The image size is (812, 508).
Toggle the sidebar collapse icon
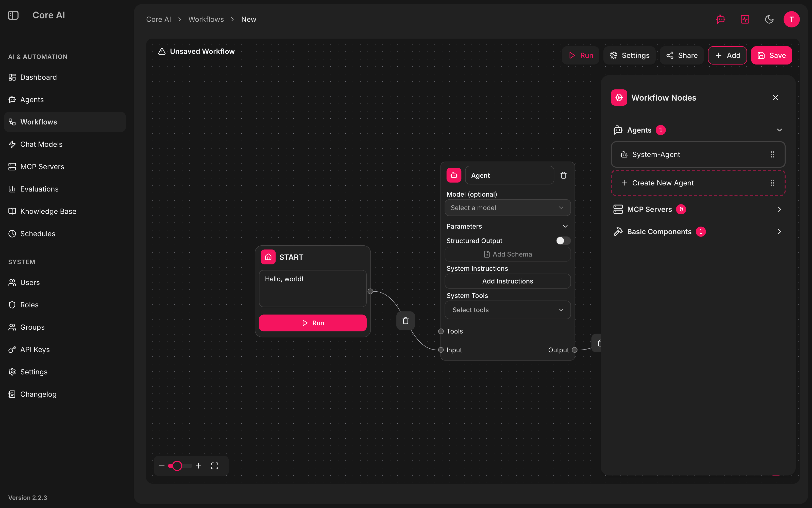[x=13, y=15]
